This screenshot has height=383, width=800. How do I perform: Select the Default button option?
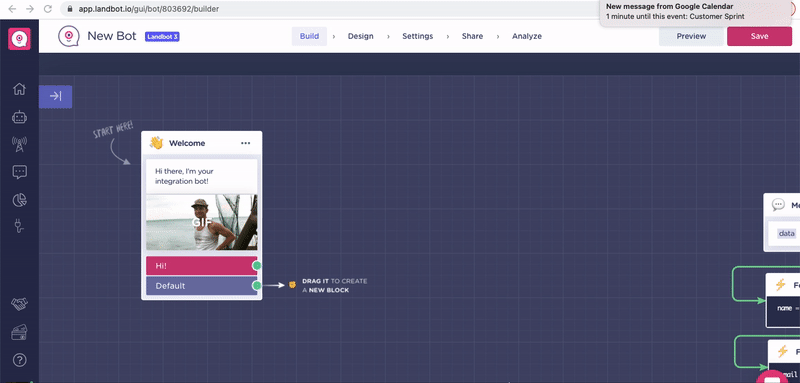click(202, 286)
